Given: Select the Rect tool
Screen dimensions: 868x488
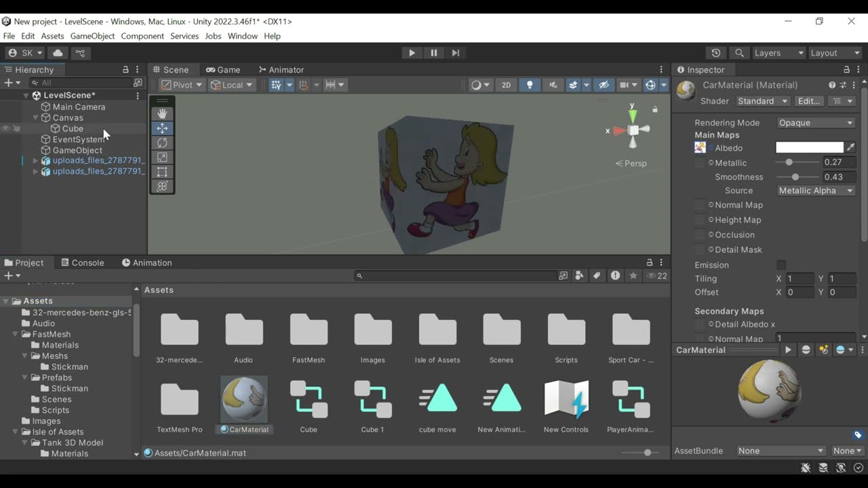Looking at the screenshot, I should point(162,172).
